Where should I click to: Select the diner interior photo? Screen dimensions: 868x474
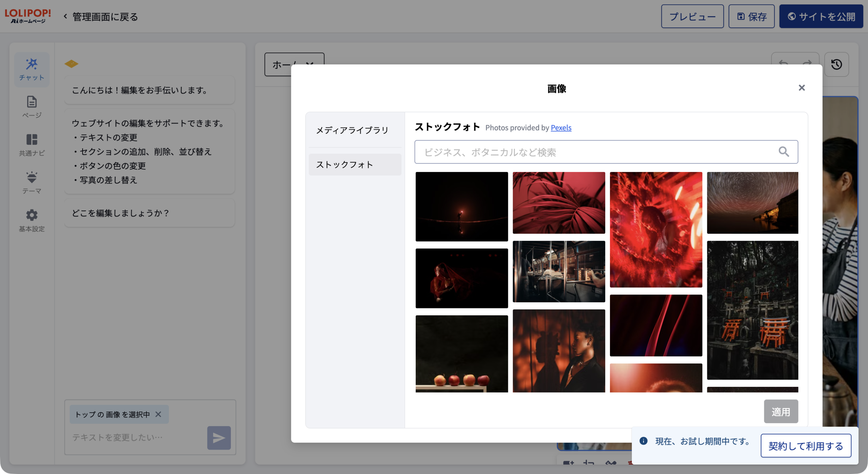tap(559, 271)
